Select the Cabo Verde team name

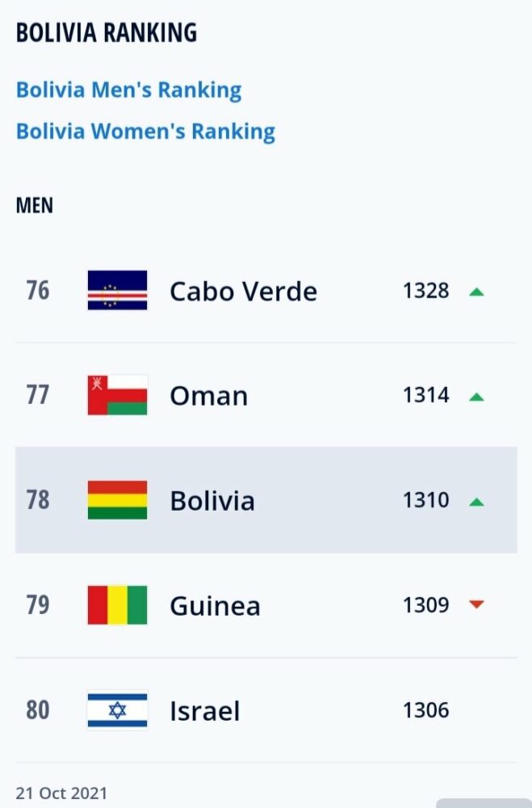(x=243, y=291)
